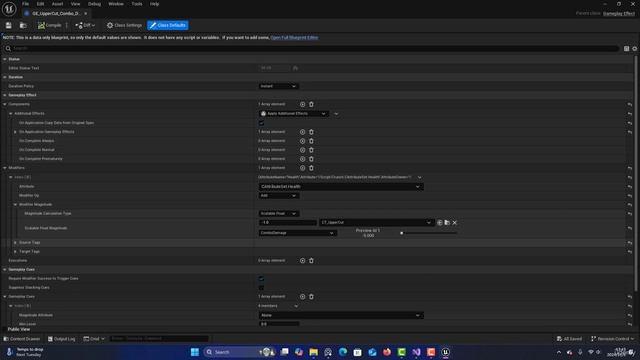Image resolution: width=640 pixels, height=360 pixels.
Task: Click the scalable float value field -1.0
Action: click(287, 223)
